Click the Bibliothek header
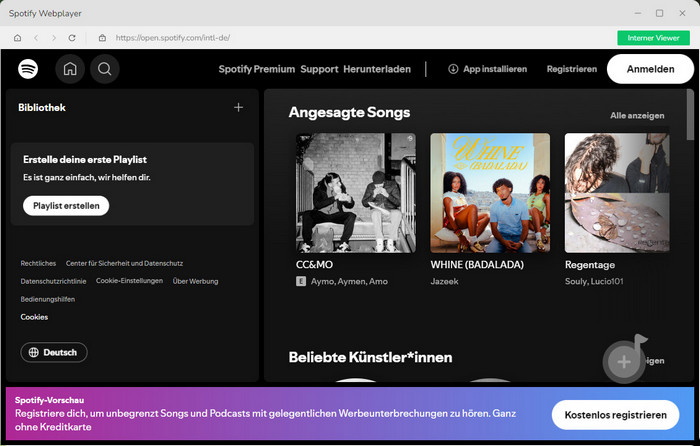 (x=42, y=108)
